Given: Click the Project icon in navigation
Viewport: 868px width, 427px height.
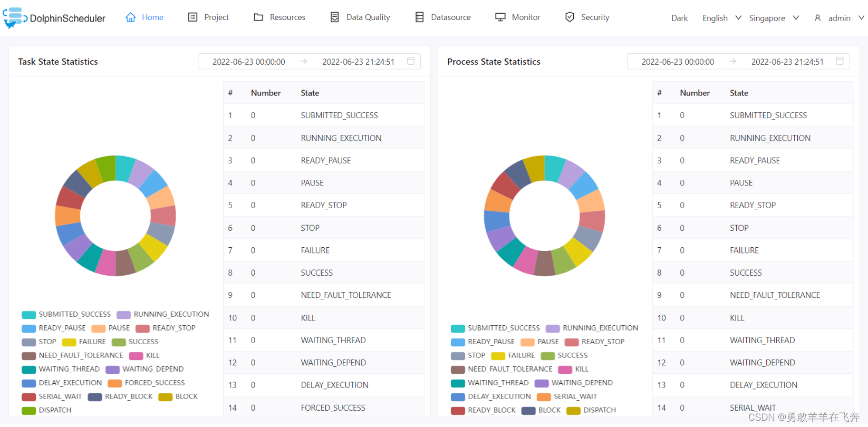Looking at the screenshot, I should tap(193, 17).
